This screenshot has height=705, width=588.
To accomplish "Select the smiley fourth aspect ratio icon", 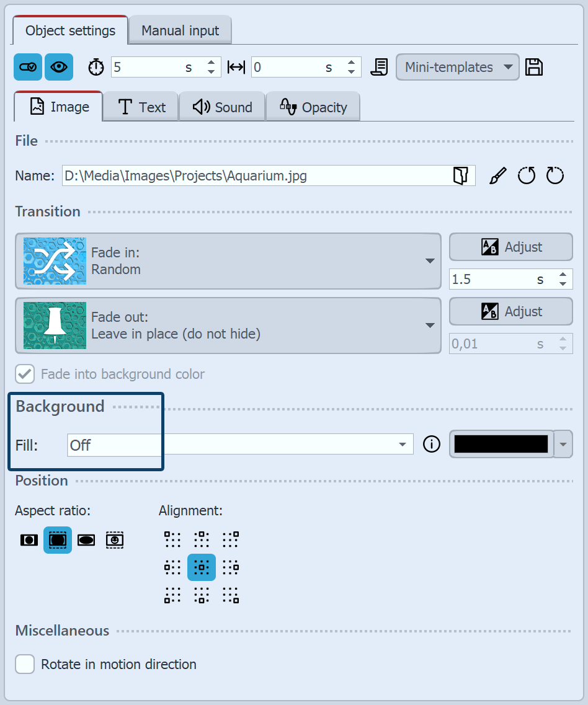I will (115, 539).
